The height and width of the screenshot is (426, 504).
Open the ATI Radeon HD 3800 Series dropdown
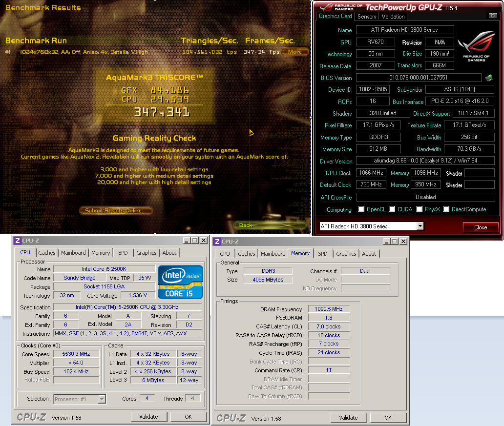point(420,226)
